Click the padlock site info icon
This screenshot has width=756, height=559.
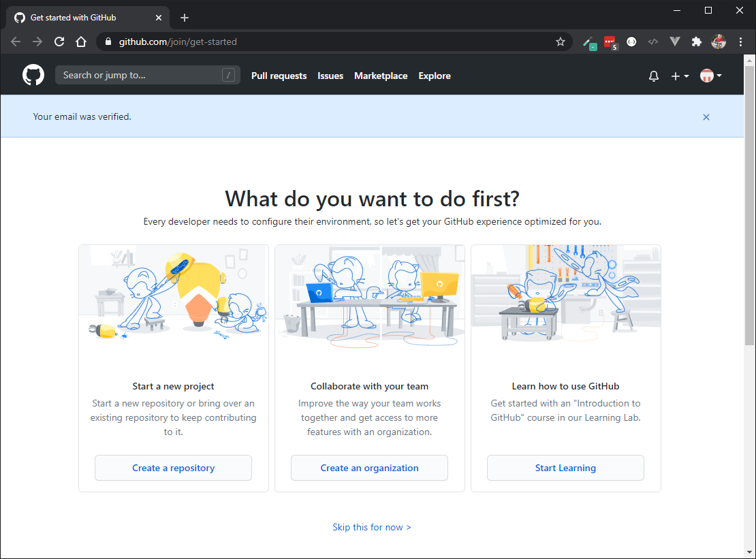coord(108,42)
